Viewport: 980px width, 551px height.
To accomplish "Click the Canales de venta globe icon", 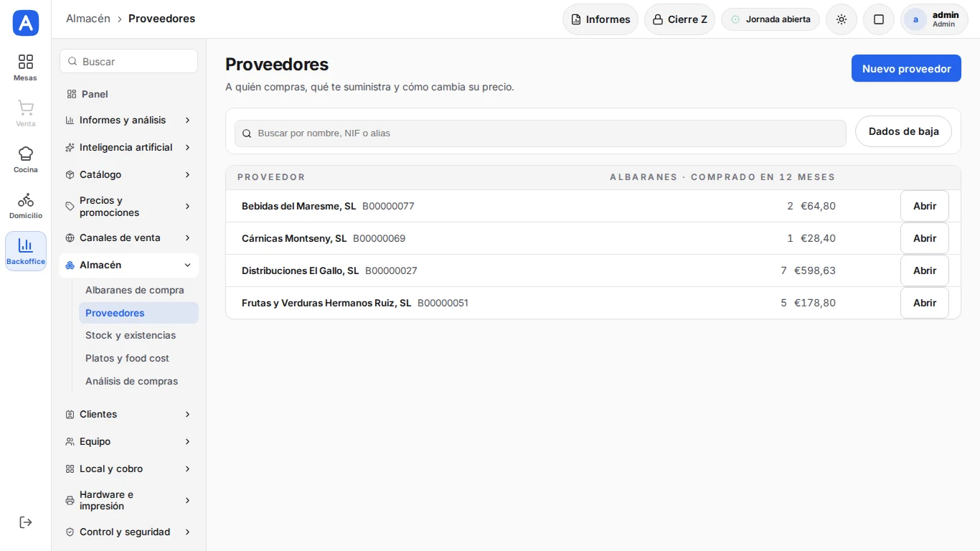I will click(x=70, y=237).
